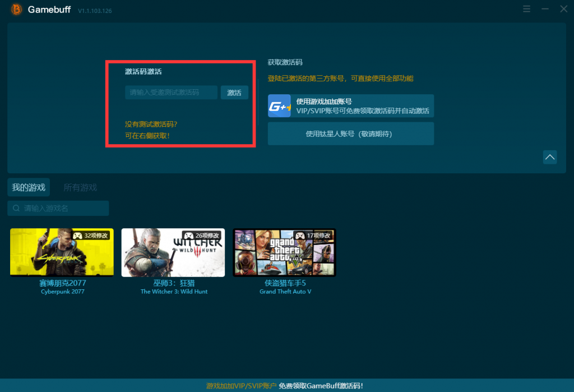Open the Cyberpunk 2077 game thumbnail
Screen dimensions: 574x392
[62, 252]
